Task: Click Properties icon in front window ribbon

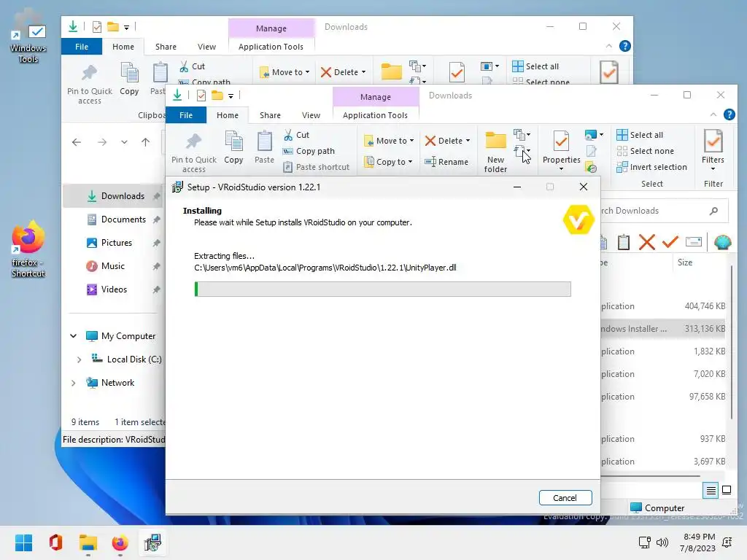Action: (x=561, y=141)
